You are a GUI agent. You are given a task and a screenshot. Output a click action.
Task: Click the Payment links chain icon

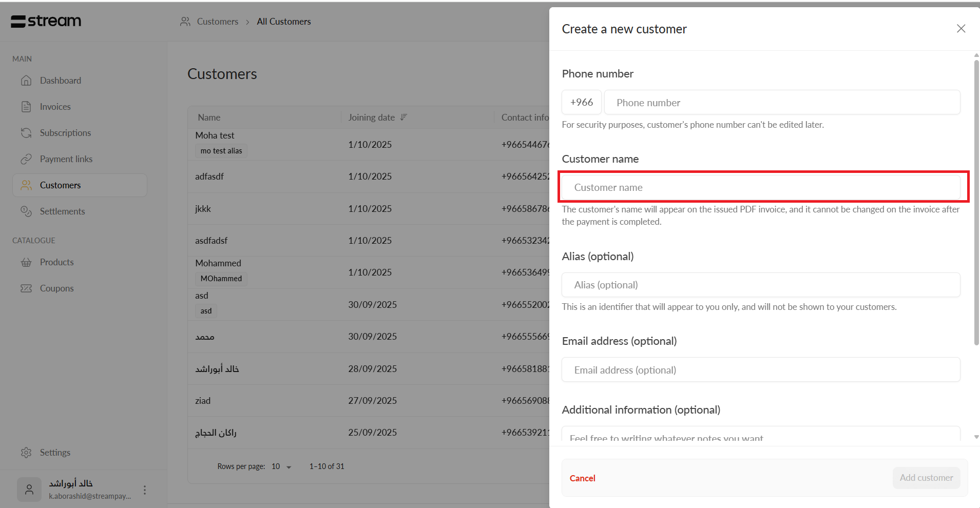(26, 159)
